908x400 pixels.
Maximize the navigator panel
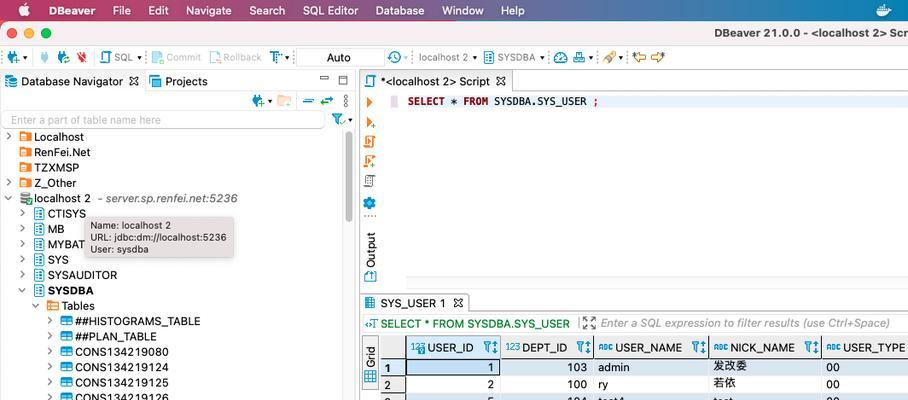pyautogui.click(x=343, y=80)
